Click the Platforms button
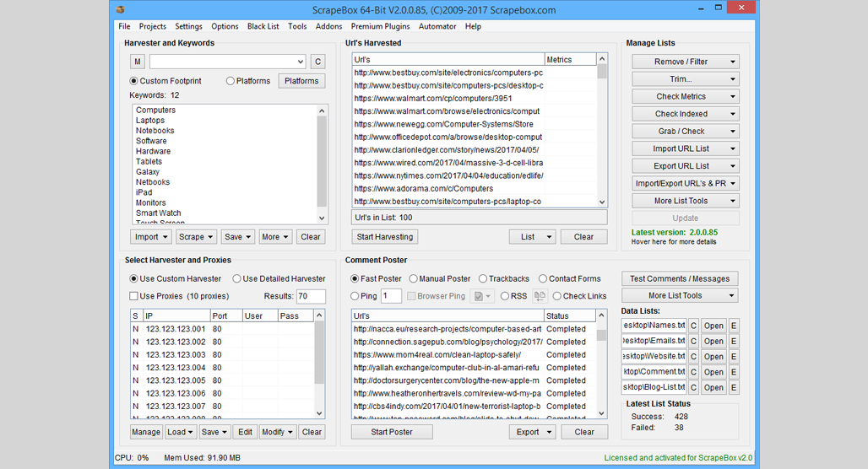 [301, 81]
